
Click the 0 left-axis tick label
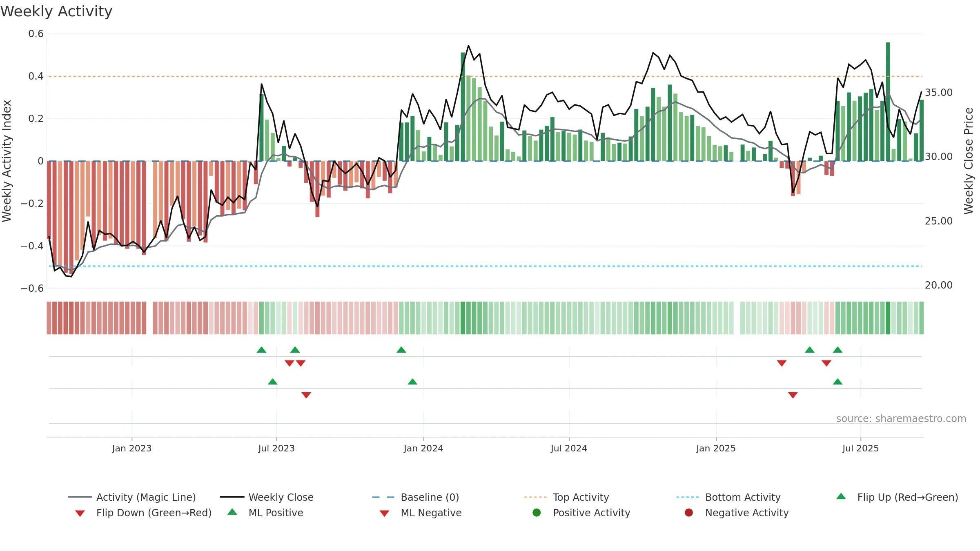40,161
